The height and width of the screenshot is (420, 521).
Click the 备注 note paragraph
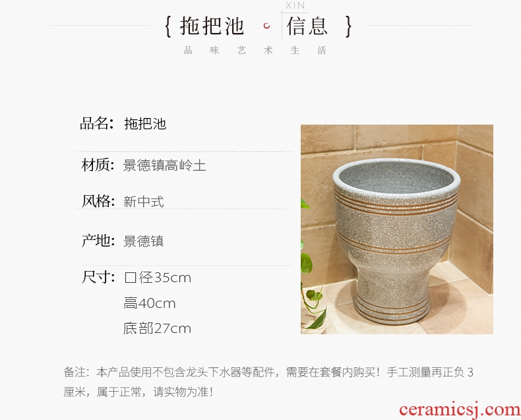coord(268,382)
